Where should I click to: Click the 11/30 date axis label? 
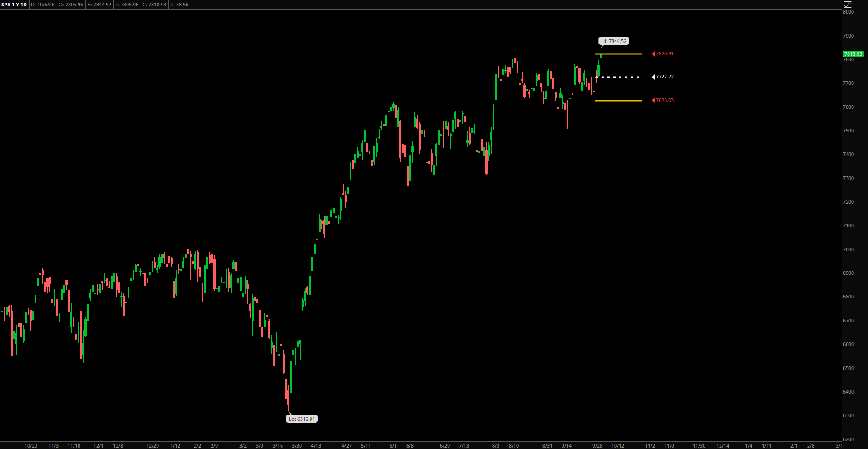(x=699, y=446)
